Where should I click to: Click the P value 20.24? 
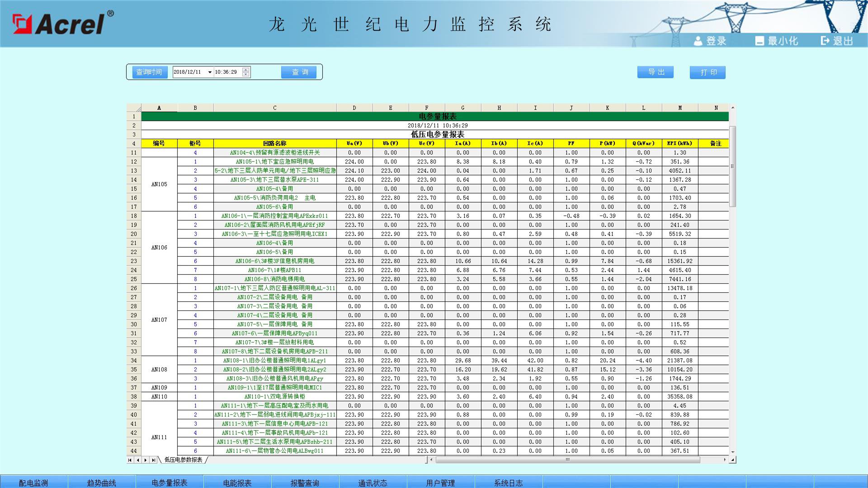pos(608,361)
